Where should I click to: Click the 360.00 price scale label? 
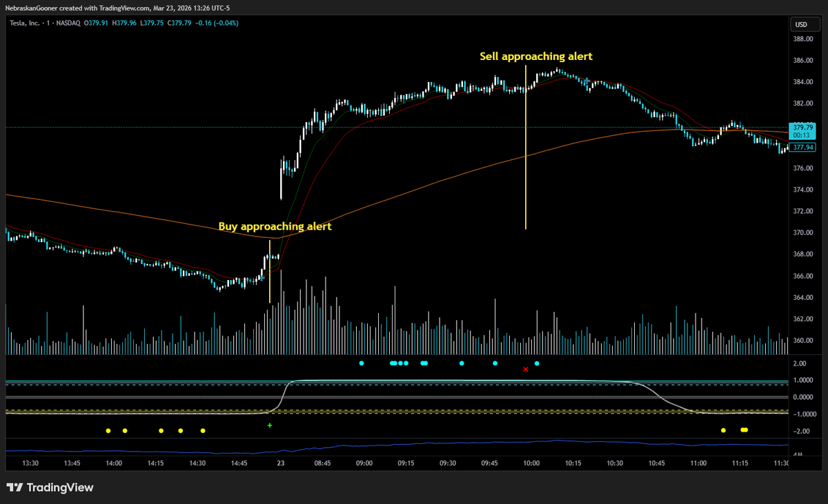804,341
